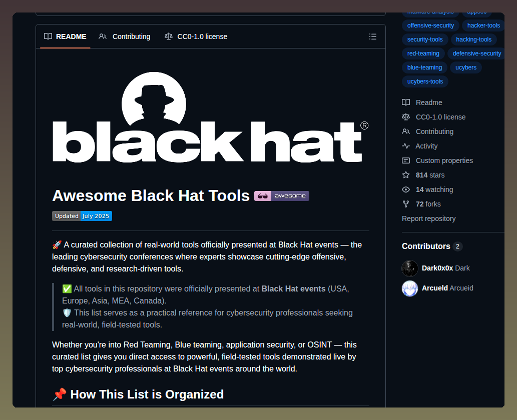Click the fork icon beside 72 forks
Viewport: 517px width, 420px height.
(406, 204)
